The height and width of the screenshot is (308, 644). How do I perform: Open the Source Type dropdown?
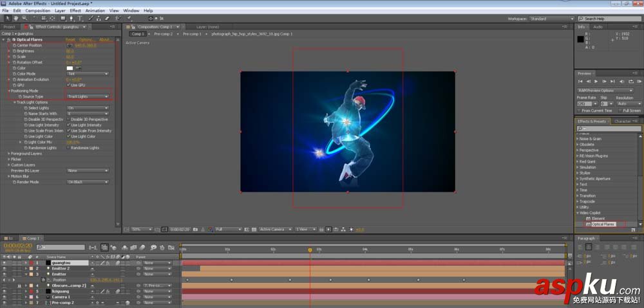[88, 96]
